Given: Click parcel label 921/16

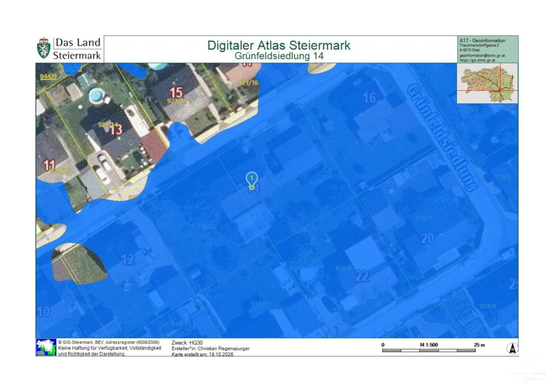Looking at the screenshot, I should tap(248, 83).
